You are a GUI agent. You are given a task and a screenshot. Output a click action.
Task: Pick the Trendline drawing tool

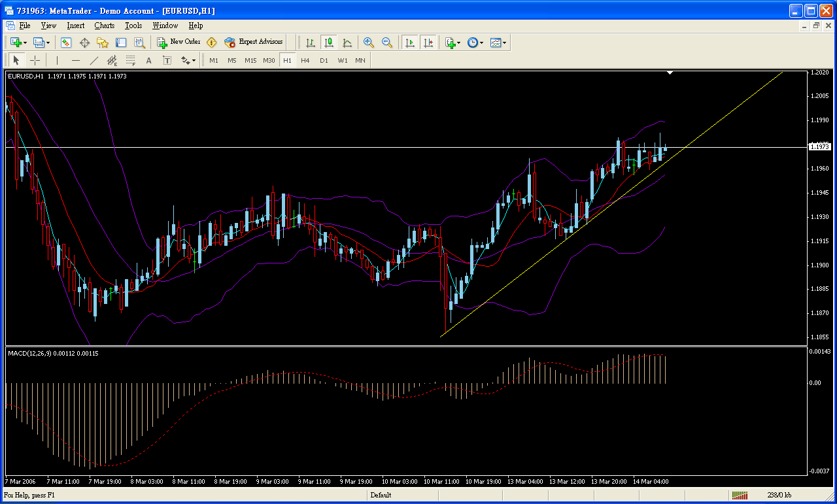click(94, 60)
